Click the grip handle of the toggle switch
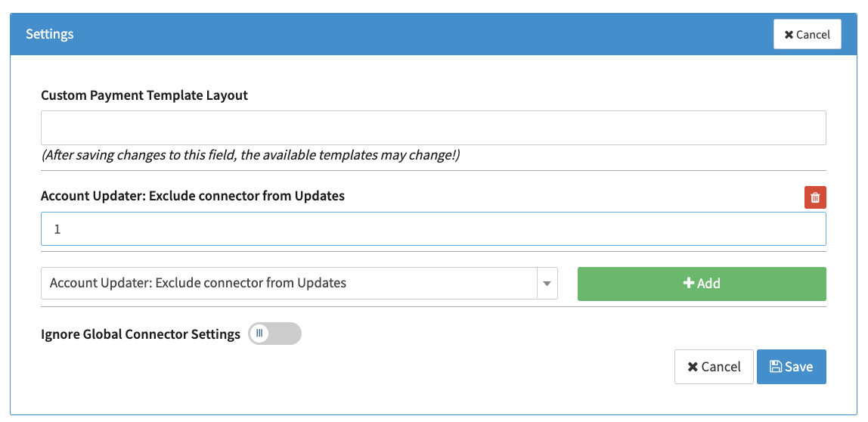The image size is (868, 422). coord(259,334)
